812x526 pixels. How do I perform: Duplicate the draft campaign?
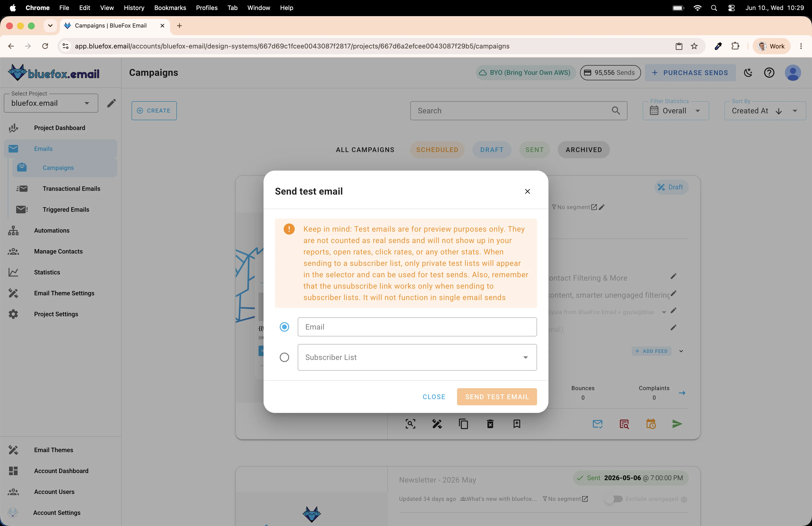point(463,424)
